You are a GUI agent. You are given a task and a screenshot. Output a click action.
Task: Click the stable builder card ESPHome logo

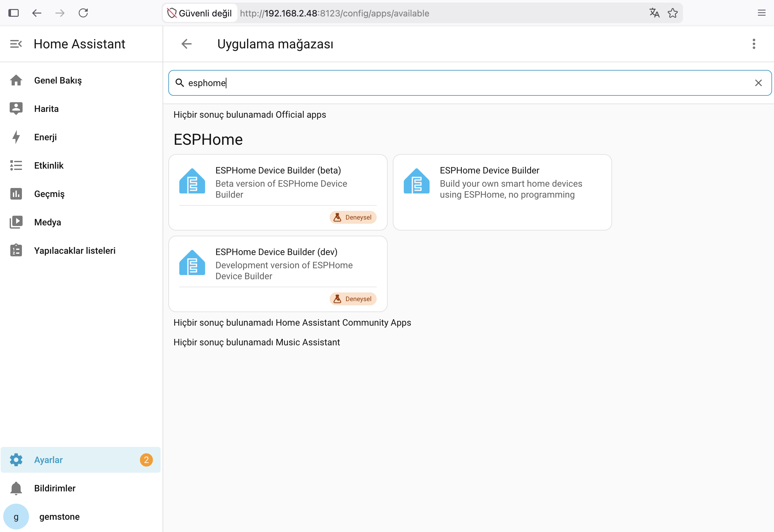coord(416,181)
